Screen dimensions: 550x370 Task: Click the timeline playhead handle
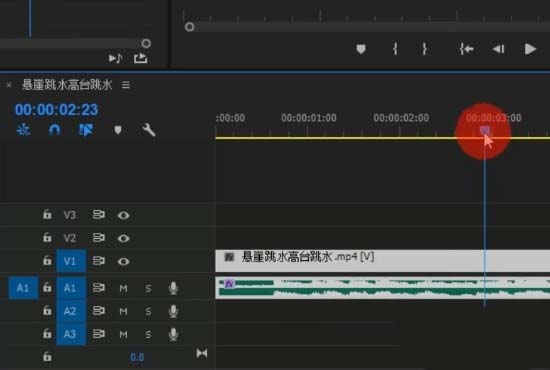485,131
